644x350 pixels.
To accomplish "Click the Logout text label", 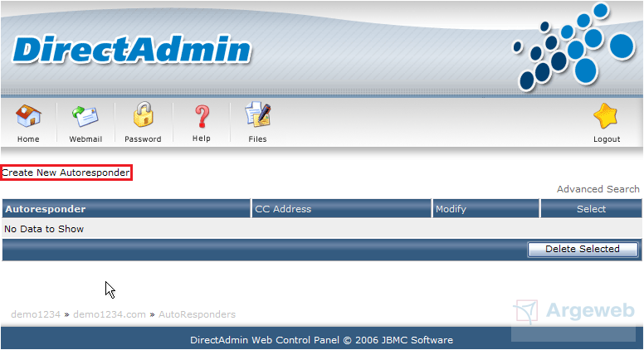I will point(607,139).
